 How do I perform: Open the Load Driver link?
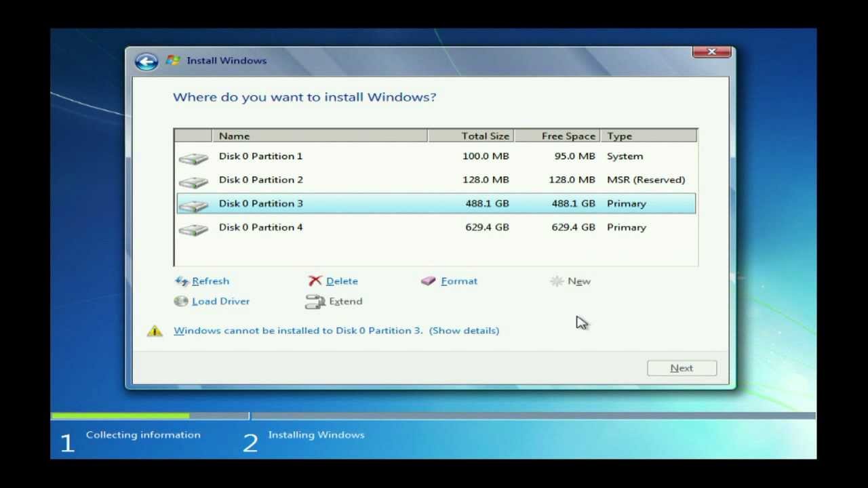click(220, 301)
